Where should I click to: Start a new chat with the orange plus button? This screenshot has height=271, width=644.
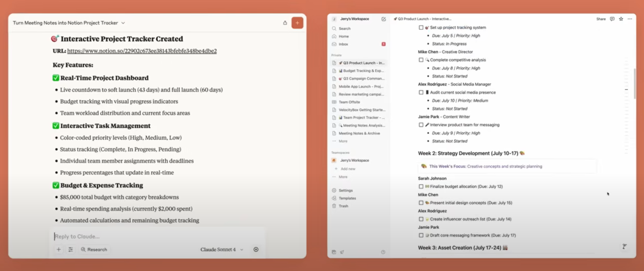coord(297,23)
